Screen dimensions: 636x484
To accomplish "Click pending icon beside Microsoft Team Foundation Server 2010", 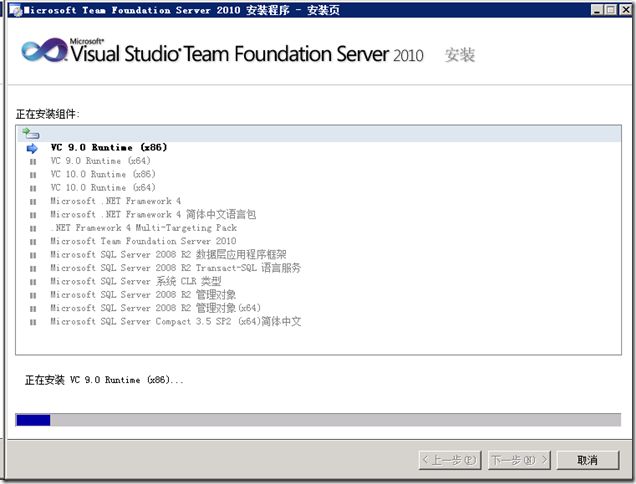I will [33, 242].
